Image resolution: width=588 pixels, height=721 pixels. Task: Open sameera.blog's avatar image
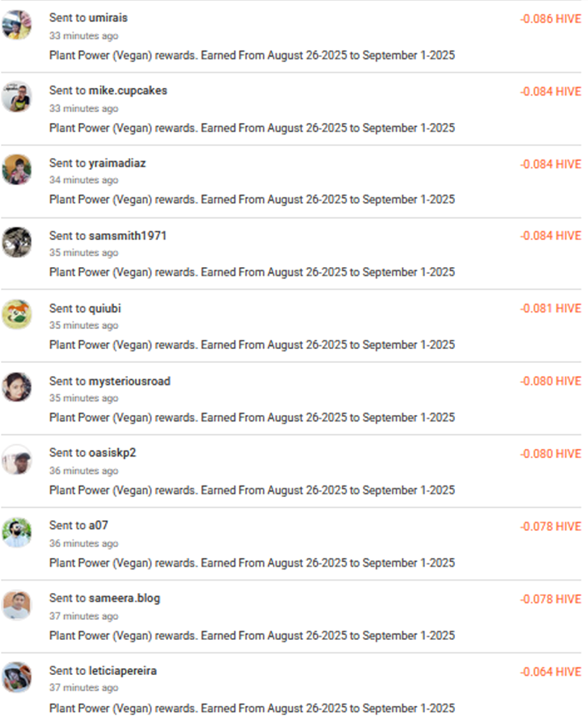(17, 605)
